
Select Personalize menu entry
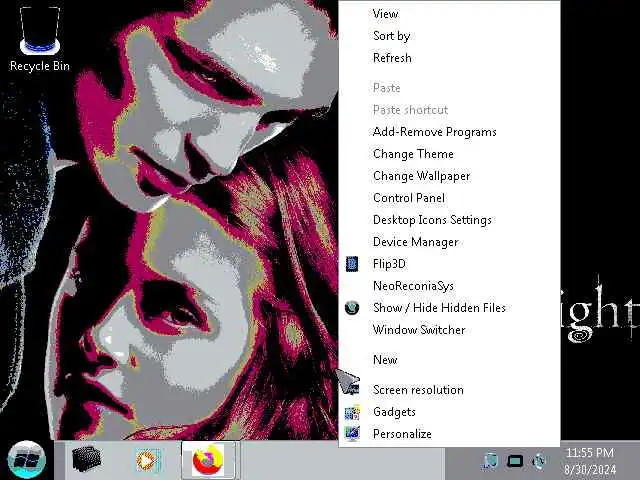[449, 434]
